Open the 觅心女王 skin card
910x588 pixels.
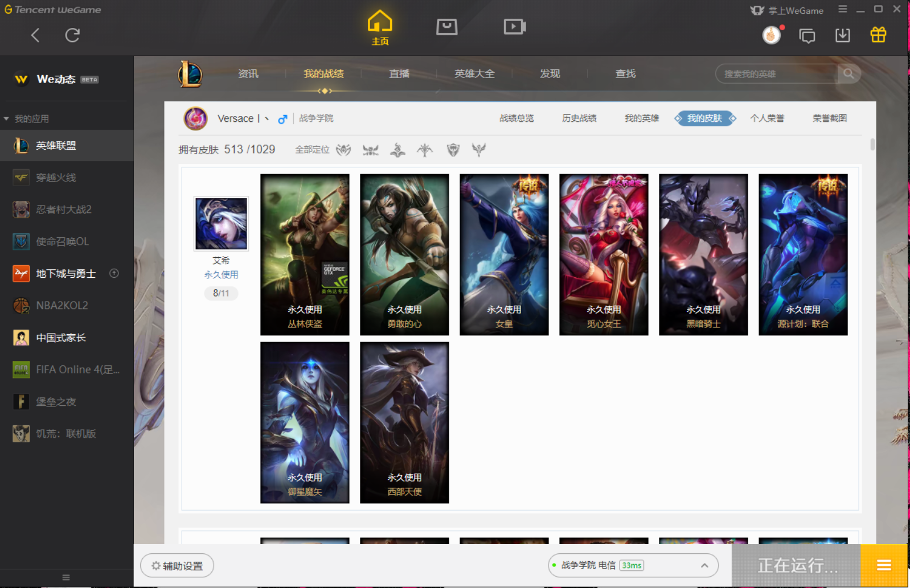pyautogui.click(x=604, y=254)
